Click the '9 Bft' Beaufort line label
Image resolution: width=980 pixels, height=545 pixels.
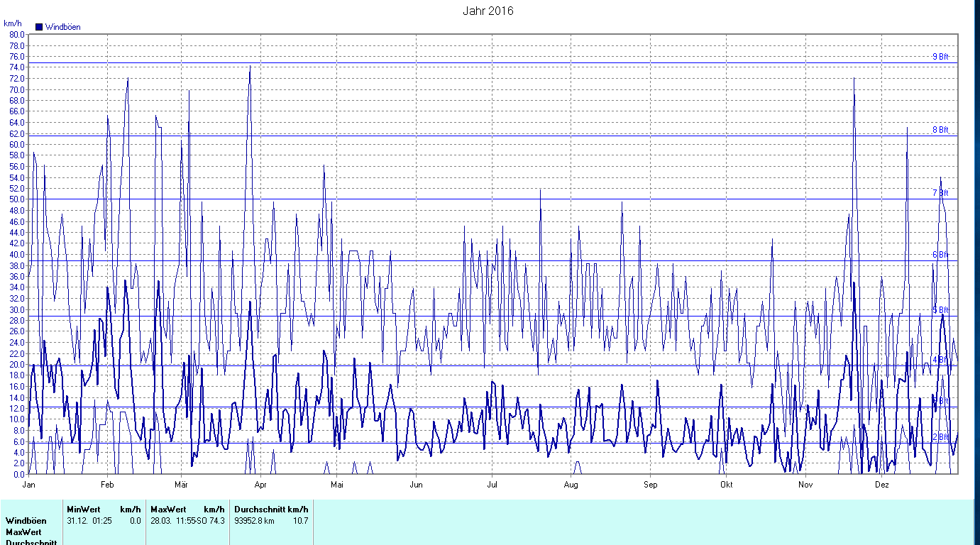940,57
